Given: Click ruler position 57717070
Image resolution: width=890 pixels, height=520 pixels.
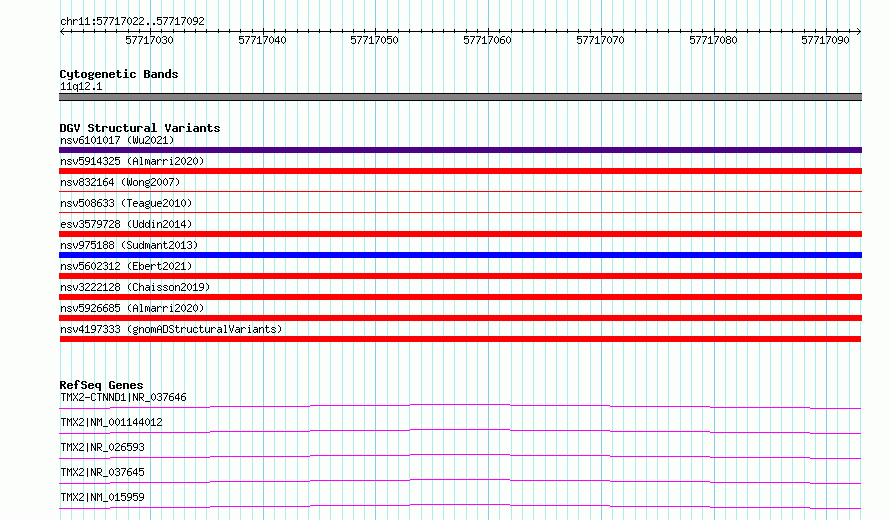Looking at the screenshot, I should [x=601, y=40].
